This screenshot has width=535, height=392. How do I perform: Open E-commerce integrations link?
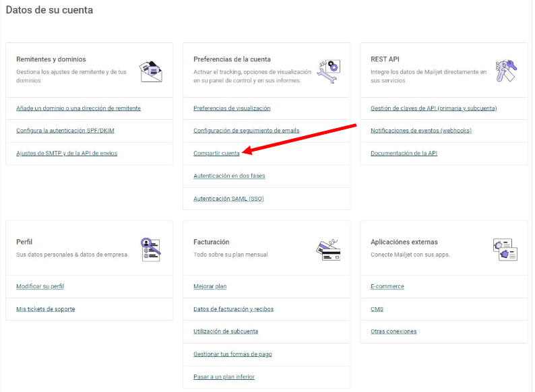387,286
